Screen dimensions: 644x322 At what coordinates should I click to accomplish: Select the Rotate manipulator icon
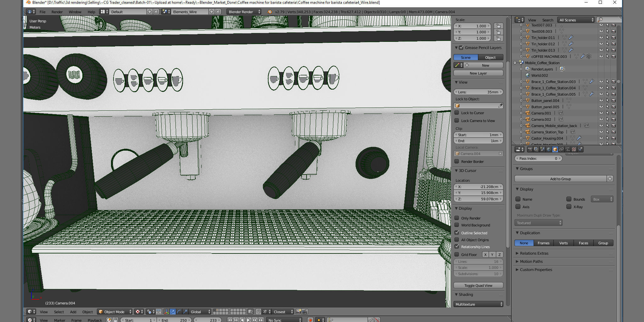[179, 312]
